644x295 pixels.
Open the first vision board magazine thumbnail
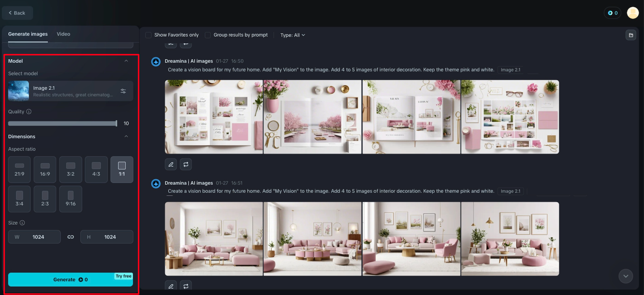click(x=214, y=117)
